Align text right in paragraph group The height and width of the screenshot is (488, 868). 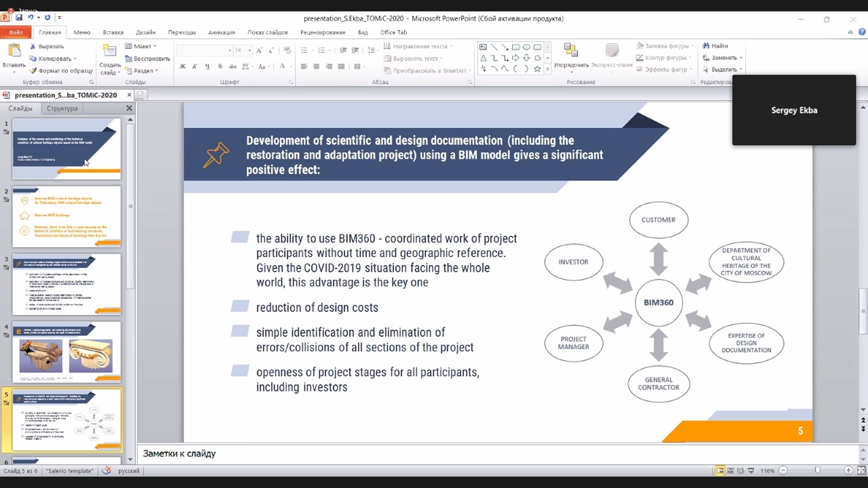[x=329, y=66]
